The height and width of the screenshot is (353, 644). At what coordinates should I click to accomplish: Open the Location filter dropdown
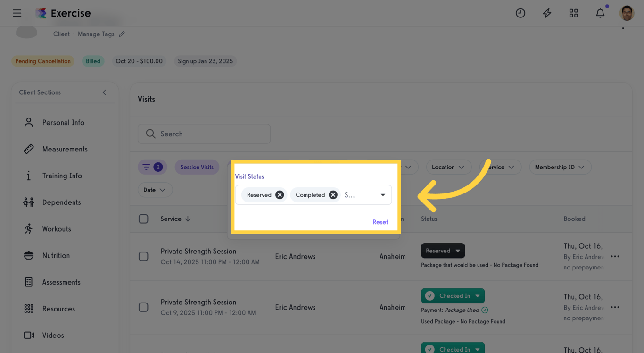point(448,167)
